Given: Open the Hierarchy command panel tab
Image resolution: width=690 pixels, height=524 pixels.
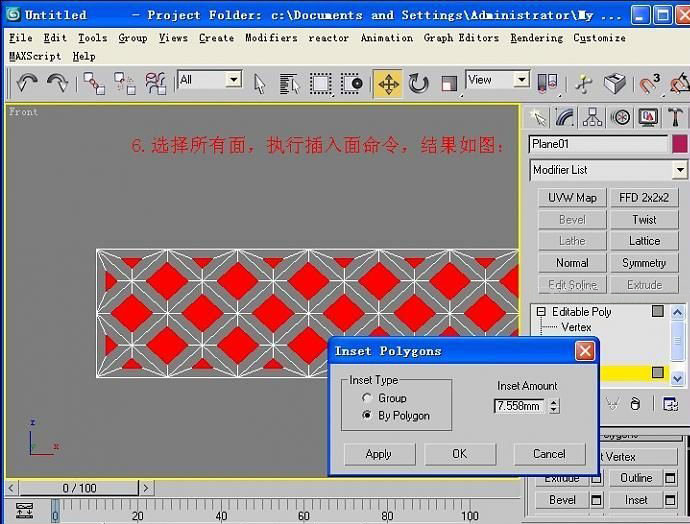Looking at the screenshot, I should pos(593,117).
